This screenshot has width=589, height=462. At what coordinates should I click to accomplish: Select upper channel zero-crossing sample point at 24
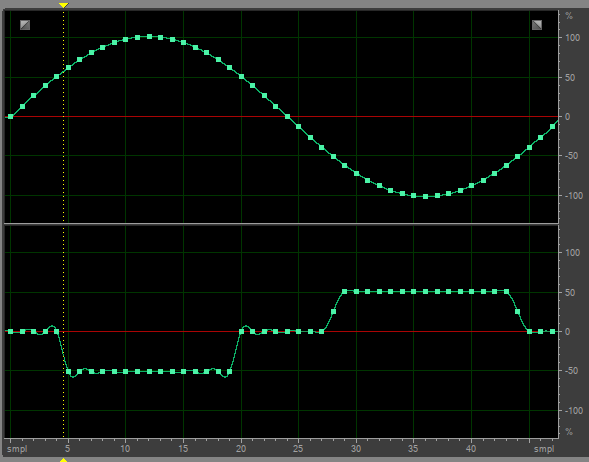[x=287, y=116]
